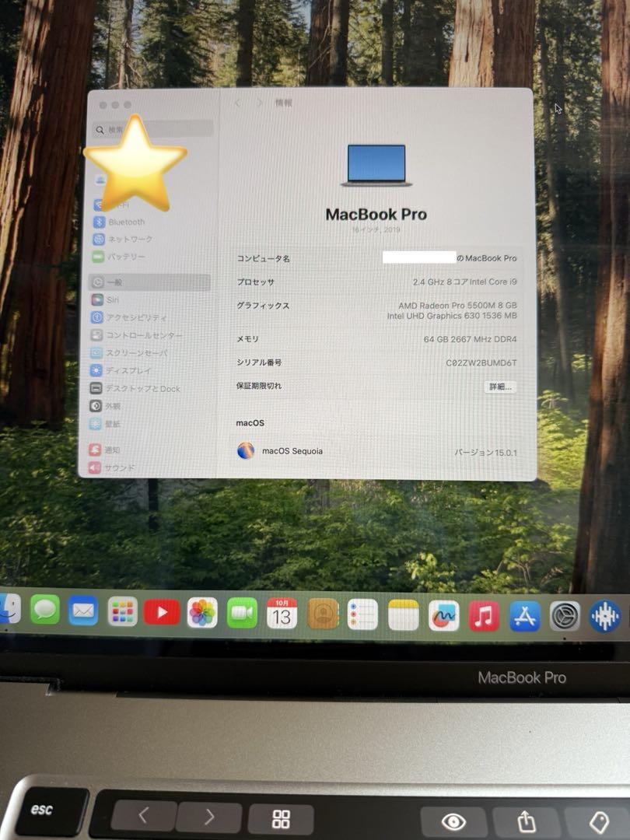Select 一般 in the settings sidebar
The width and height of the screenshot is (630, 840).
click(149, 282)
